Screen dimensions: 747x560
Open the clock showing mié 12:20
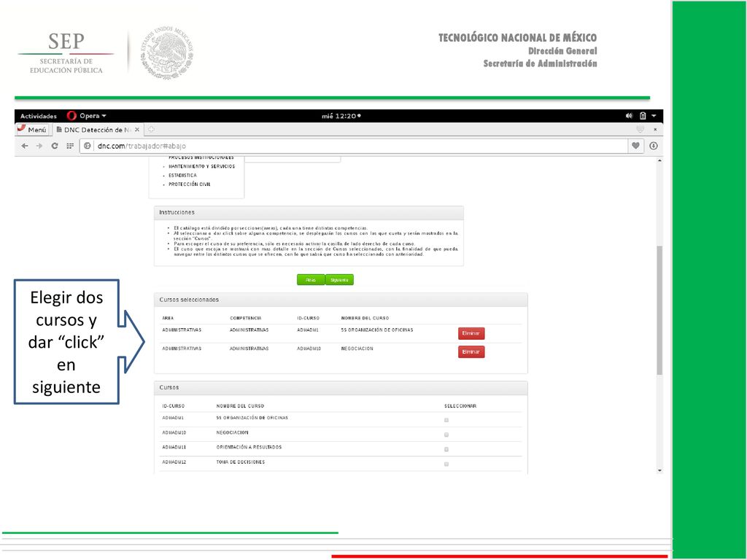point(341,116)
